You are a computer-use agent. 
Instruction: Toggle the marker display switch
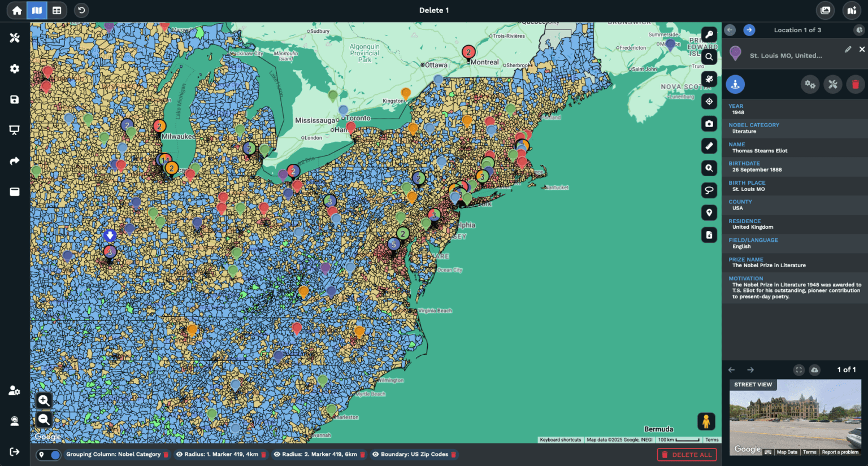point(49,455)
